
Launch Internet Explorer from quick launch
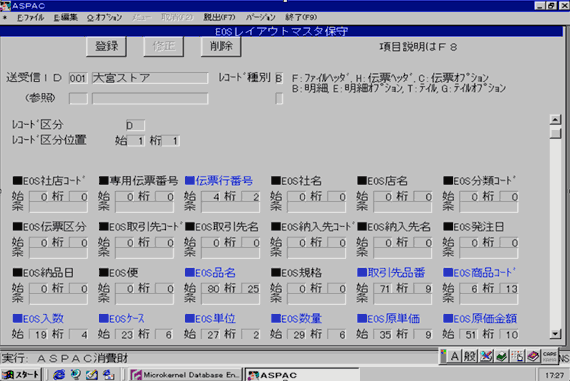coord(59,374)
